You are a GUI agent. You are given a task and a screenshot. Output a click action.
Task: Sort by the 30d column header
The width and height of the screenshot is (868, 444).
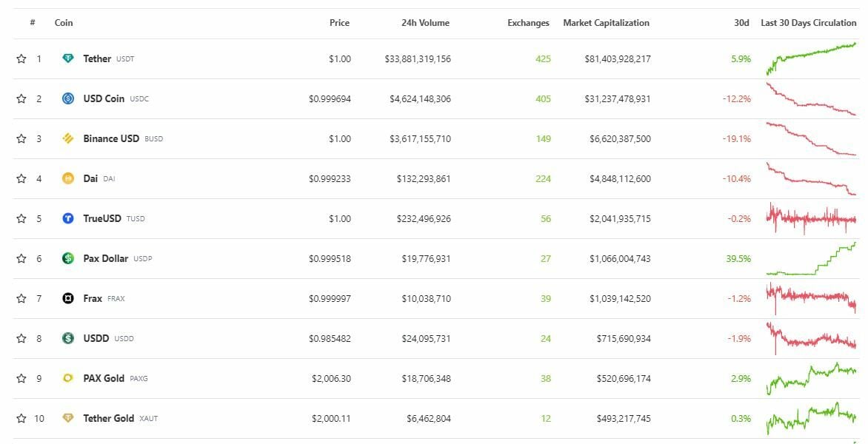click(741, 23)
